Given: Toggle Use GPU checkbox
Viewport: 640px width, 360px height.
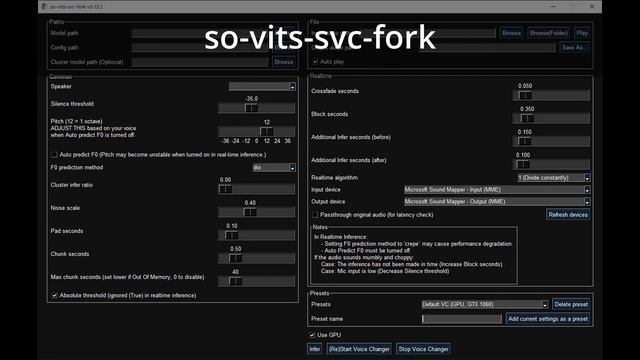Looking at the screenshot, I should (x=312, y=335).
